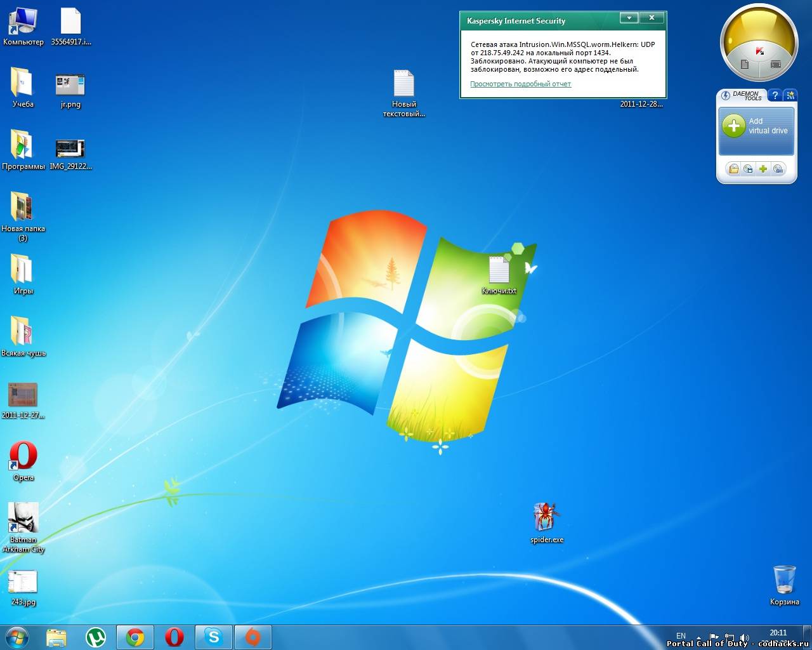Screen dimensions: 812x650
Task: Open the Action Center flag icon
Action: (714, 637)
